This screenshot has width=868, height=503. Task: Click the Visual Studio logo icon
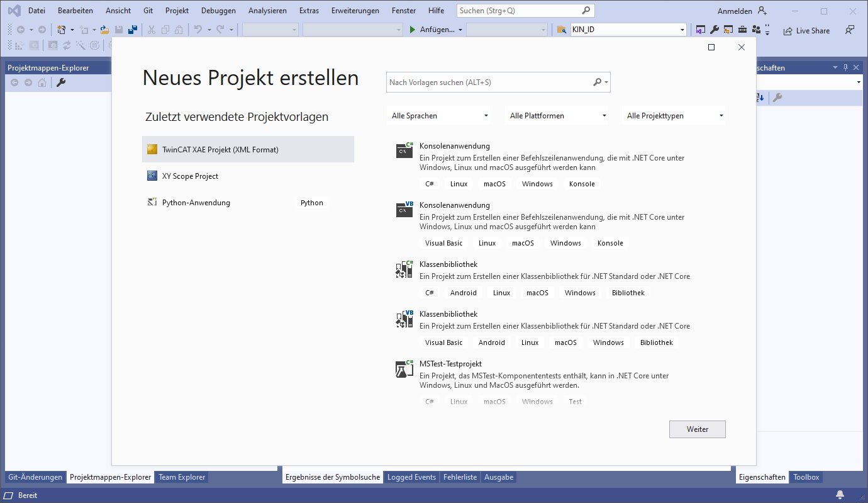tap(14, 10)
